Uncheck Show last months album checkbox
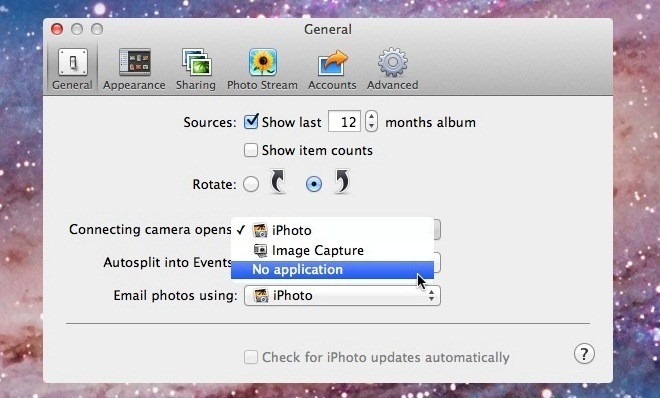 pyautogui.click(x=251, y=122)
